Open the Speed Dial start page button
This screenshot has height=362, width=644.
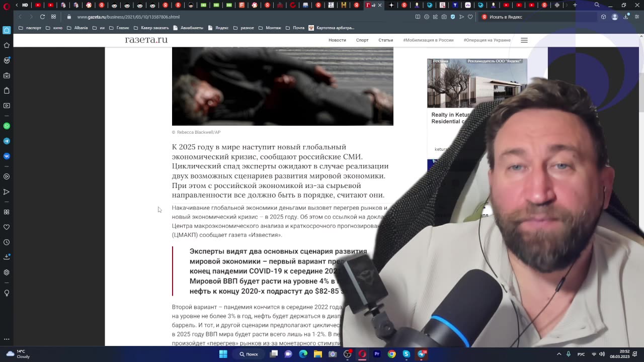(x=53, y=17)
